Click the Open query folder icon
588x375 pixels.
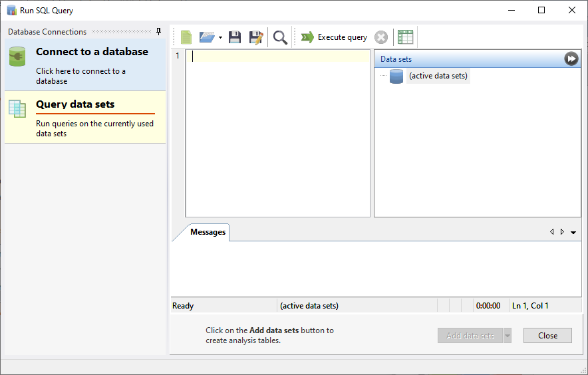(207, 37)
